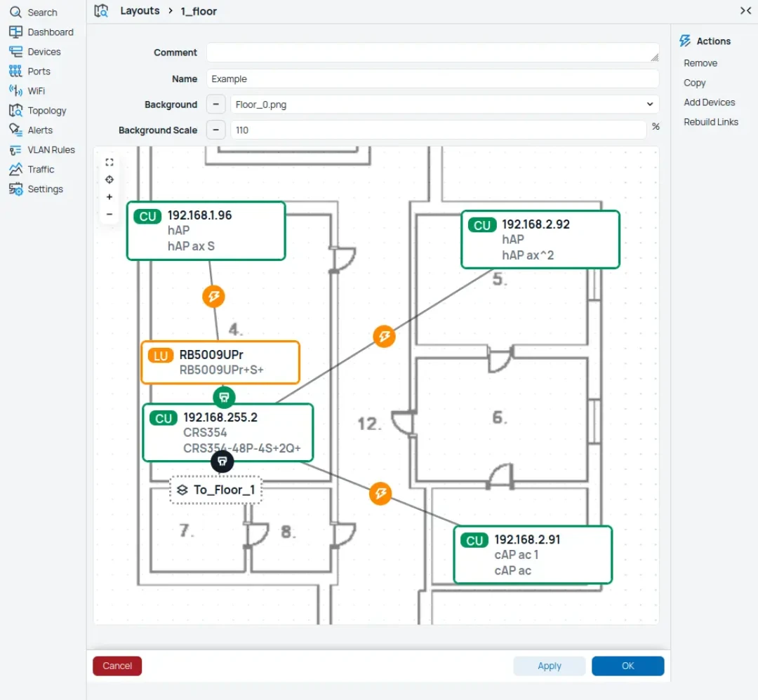Screen dimensions: 758x700
Task: Click the fullscreen icon on the map
Action: click(x=109, y=162)
